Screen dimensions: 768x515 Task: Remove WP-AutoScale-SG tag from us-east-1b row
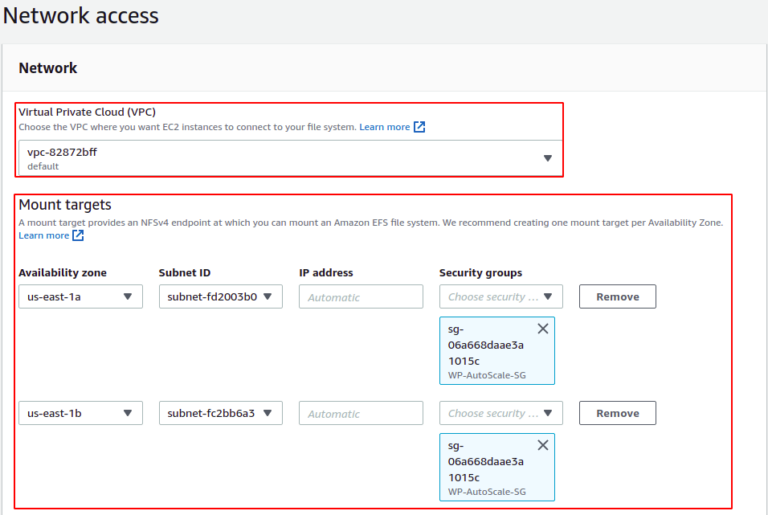click(x=543, y=445)
